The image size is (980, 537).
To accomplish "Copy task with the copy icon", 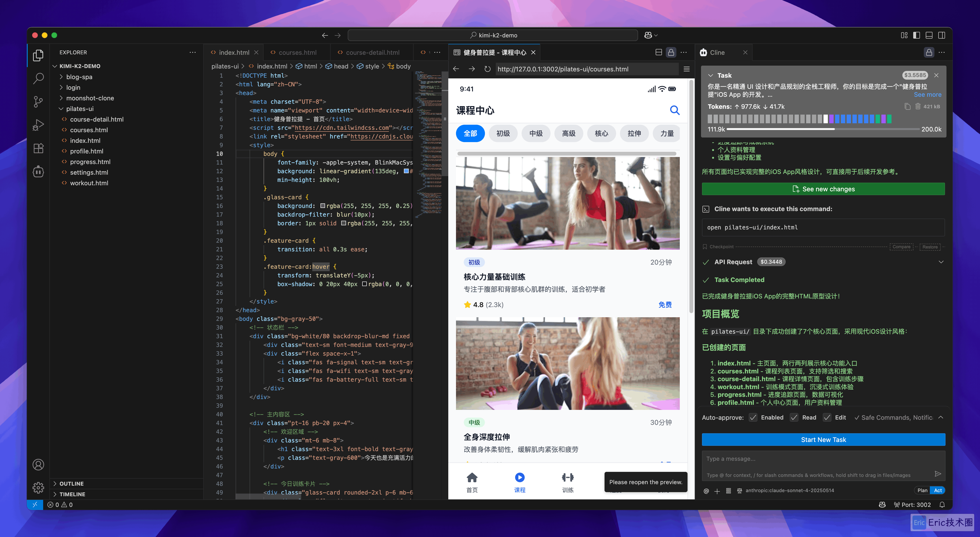I will (907, 107).
